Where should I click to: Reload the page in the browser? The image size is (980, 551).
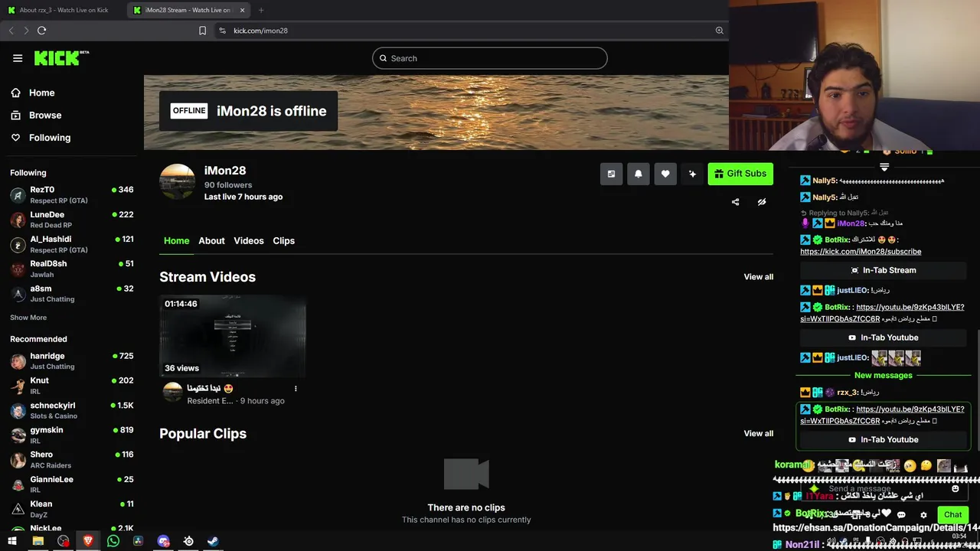point(41,31)
